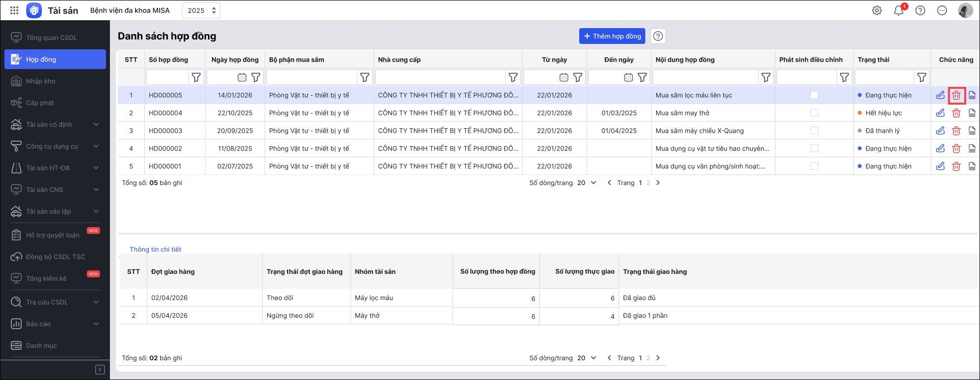The width and height of the screenshot is (980, 380).
Task: Open the app launcher grid icon
Action: (x=14, y=10)
